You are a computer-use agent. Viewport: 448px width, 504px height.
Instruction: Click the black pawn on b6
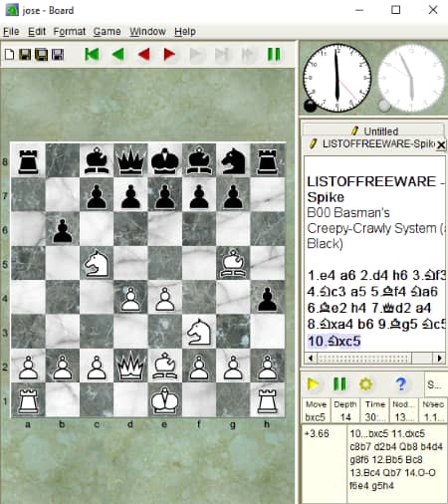click(x=63, y=230)
